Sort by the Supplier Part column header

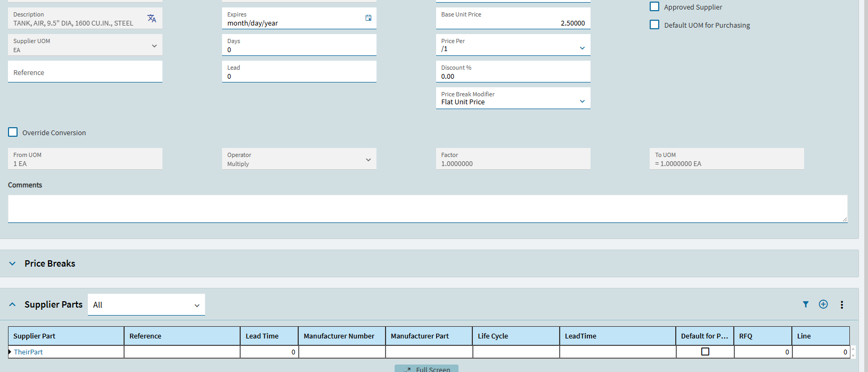click(x=66, y=336)
